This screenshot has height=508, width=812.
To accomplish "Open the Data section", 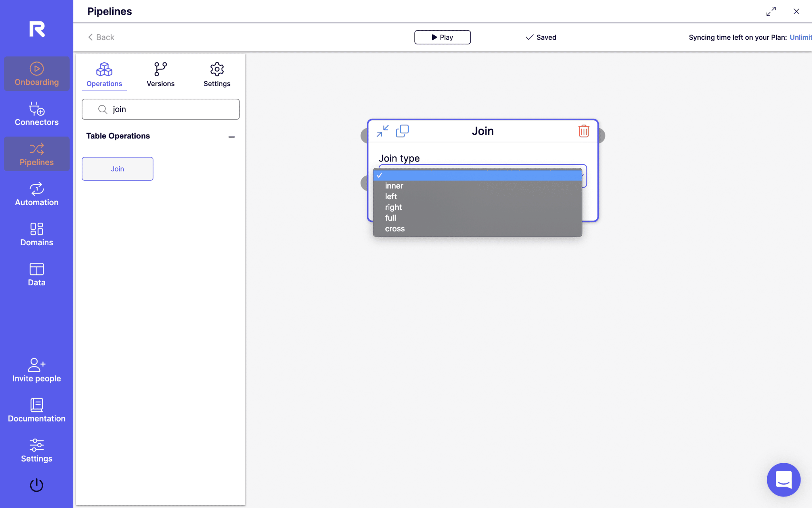I will click(x=36, y=274).
